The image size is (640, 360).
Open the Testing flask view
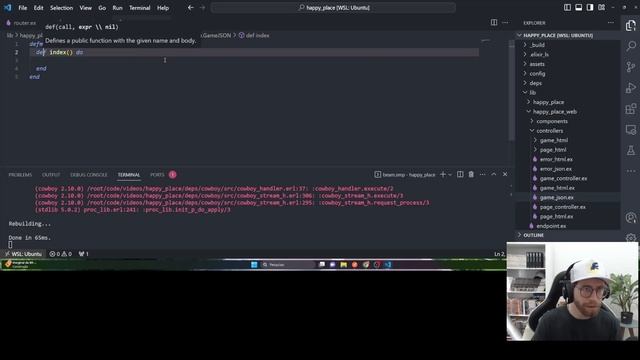pyautogui.click(x=631, y=151)
